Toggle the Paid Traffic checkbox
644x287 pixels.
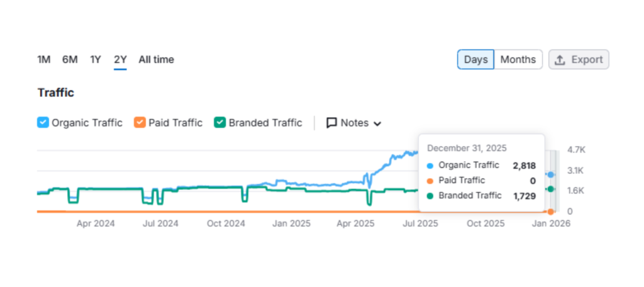[140, 123]
